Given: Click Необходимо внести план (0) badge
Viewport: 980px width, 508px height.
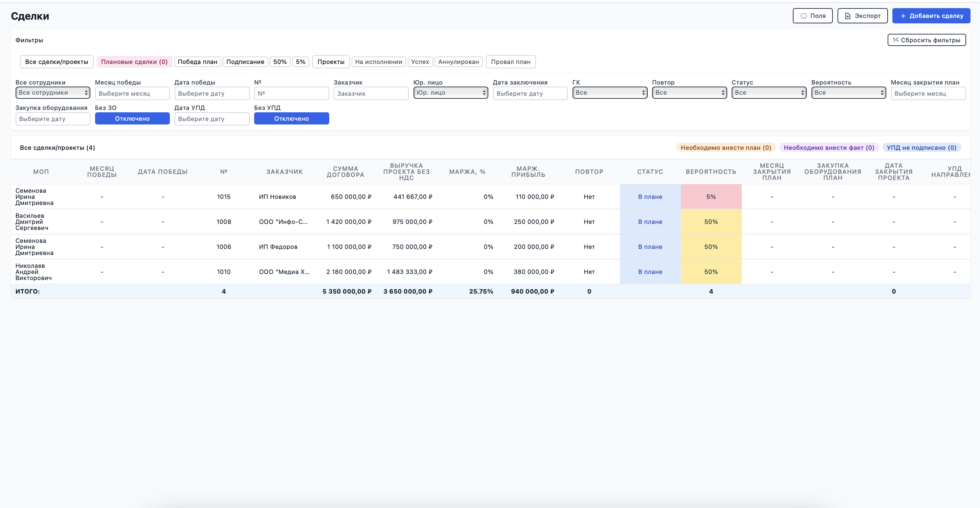Looking at the screenshot, I should click(x=726, y=147).
